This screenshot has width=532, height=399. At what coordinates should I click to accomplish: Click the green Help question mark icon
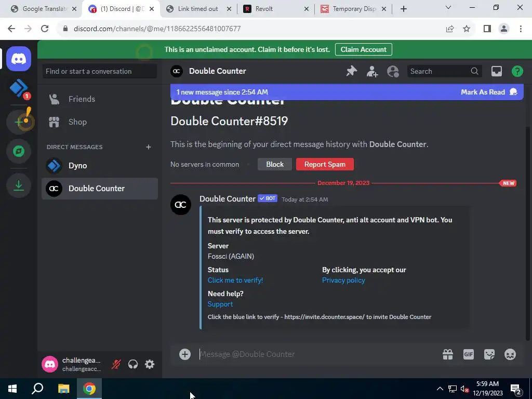pos(517,71)
